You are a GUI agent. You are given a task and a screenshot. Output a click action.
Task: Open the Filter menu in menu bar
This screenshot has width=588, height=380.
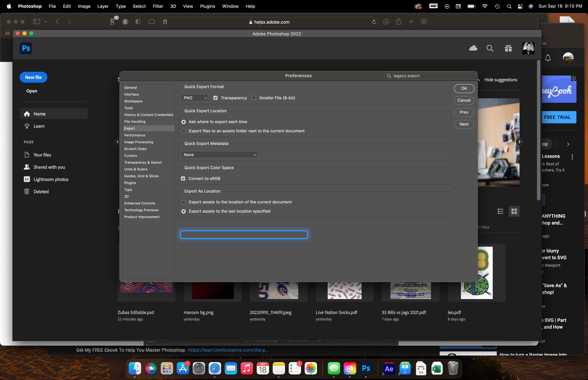coord(158,6)
